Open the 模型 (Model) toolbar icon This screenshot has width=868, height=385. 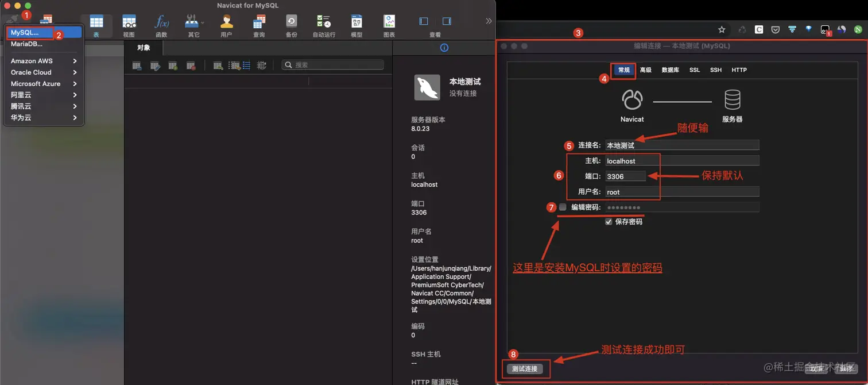pyautogui.click(x=356, y=26)
